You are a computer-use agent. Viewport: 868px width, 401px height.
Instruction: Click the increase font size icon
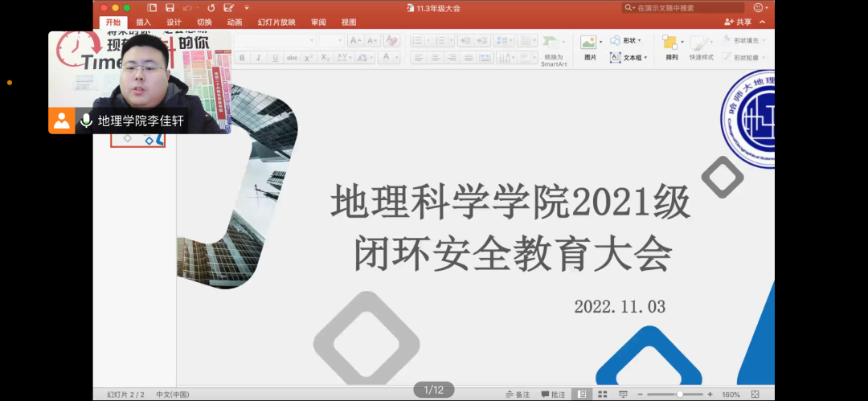tap(354, 40)
